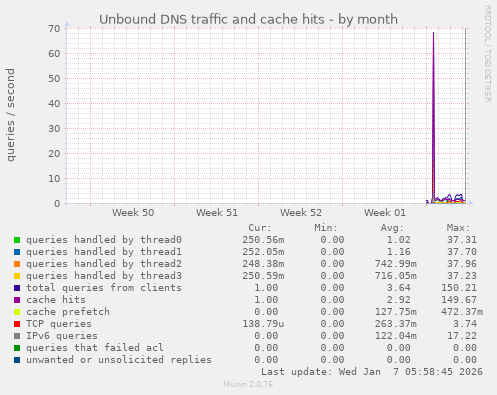Click the 'Avg:' column header
The height and width of the screenshot is (395, 497).
click(392, 228)
